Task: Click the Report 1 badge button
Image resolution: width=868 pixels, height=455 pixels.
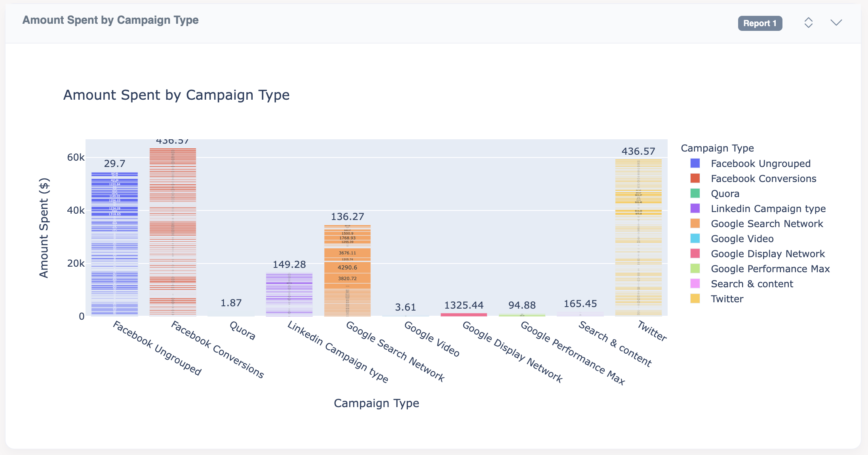Action: [760, 23]
